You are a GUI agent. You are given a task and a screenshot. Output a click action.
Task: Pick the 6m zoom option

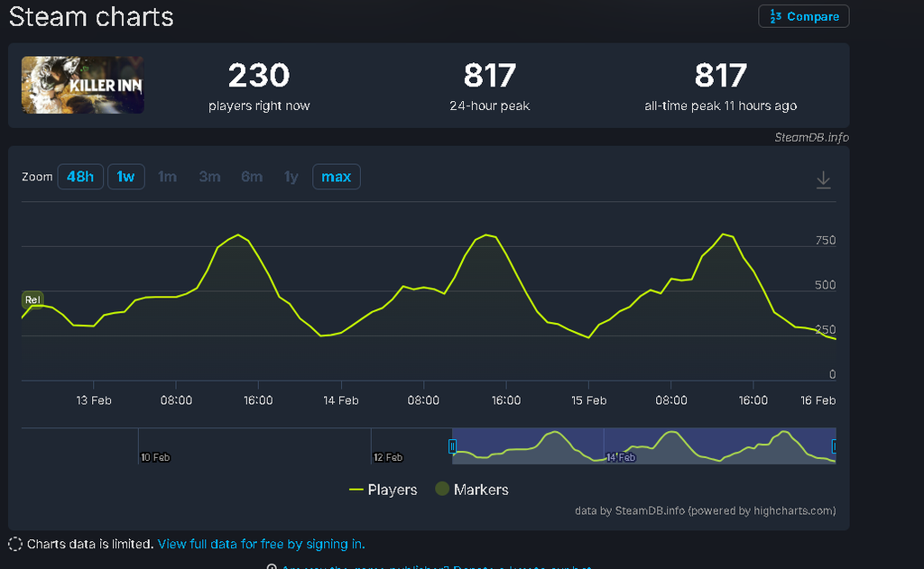(x=252, y=177)
